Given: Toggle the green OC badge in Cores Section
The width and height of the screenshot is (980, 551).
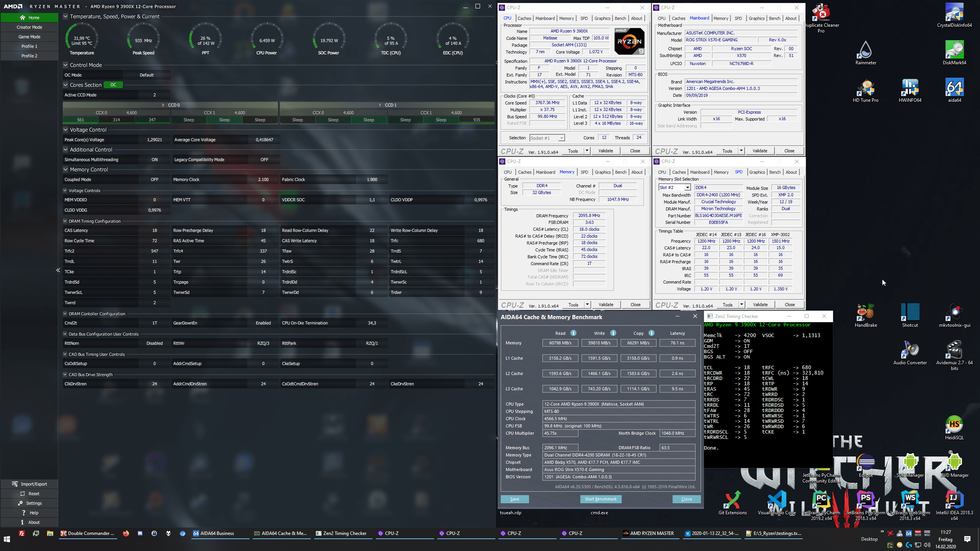Looking at the screenshot, I should click(113, 85).
